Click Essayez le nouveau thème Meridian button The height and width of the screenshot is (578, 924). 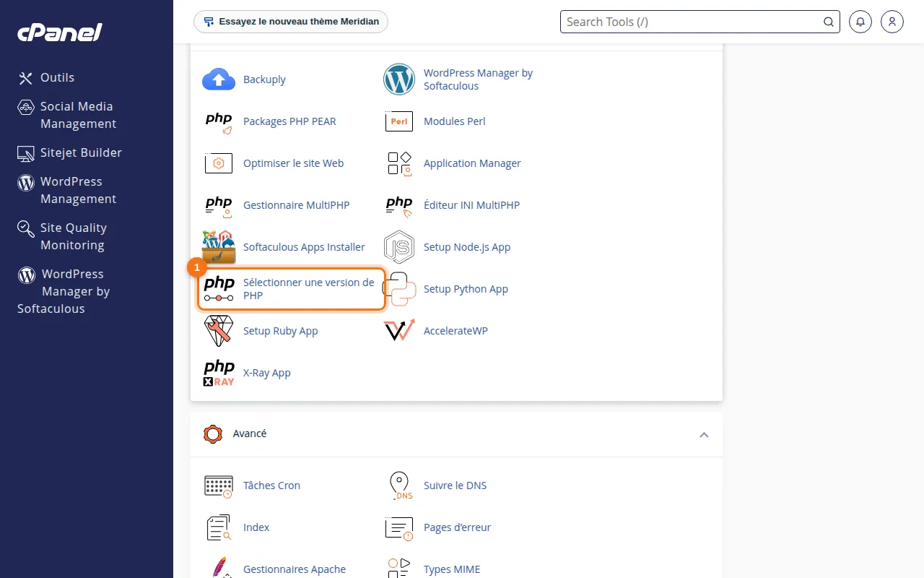click(291, 22)
